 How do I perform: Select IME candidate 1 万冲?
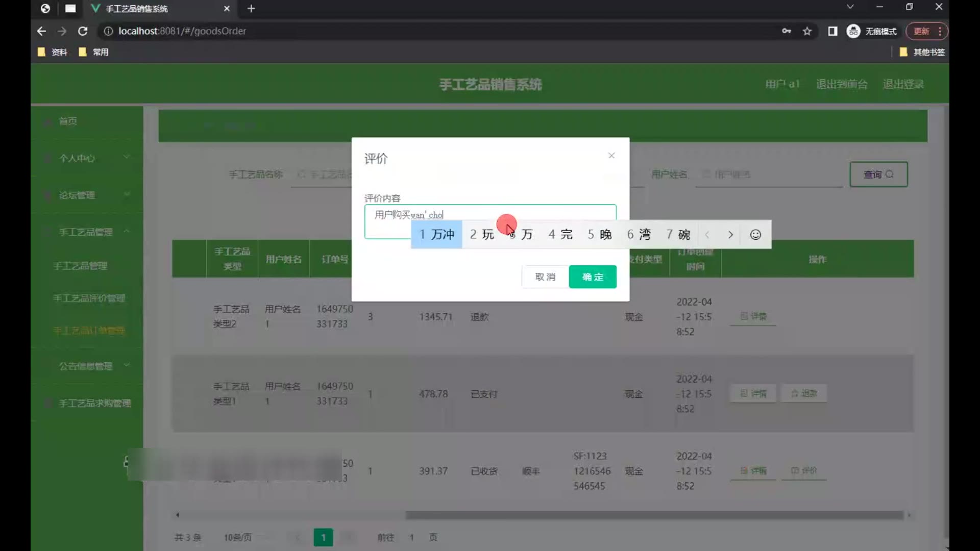click(437, 234)
